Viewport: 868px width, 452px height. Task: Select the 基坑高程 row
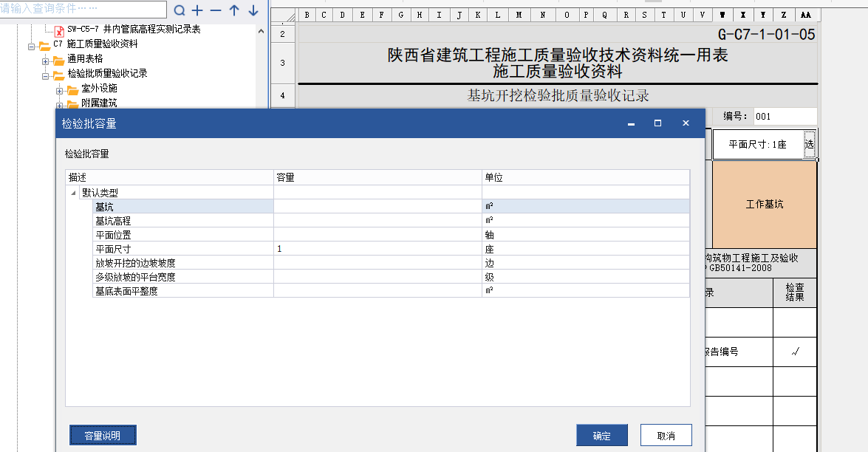[391, 220]
